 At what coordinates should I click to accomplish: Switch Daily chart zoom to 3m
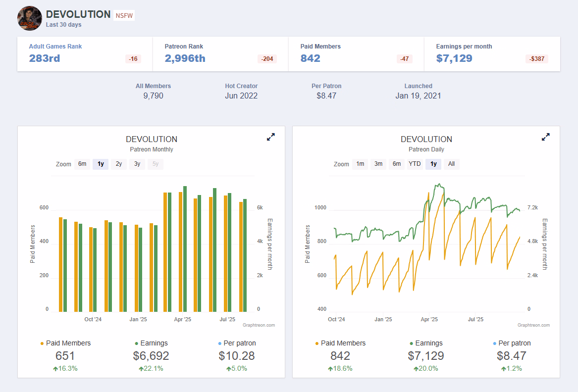pos(378,164)
